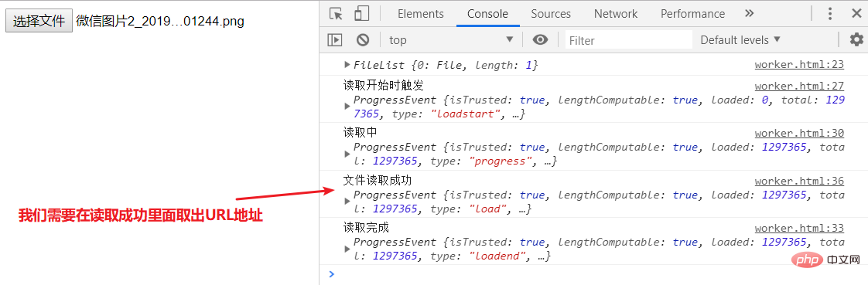Focus the console Filter input field

pyautogui.click(x=629, y=40)
